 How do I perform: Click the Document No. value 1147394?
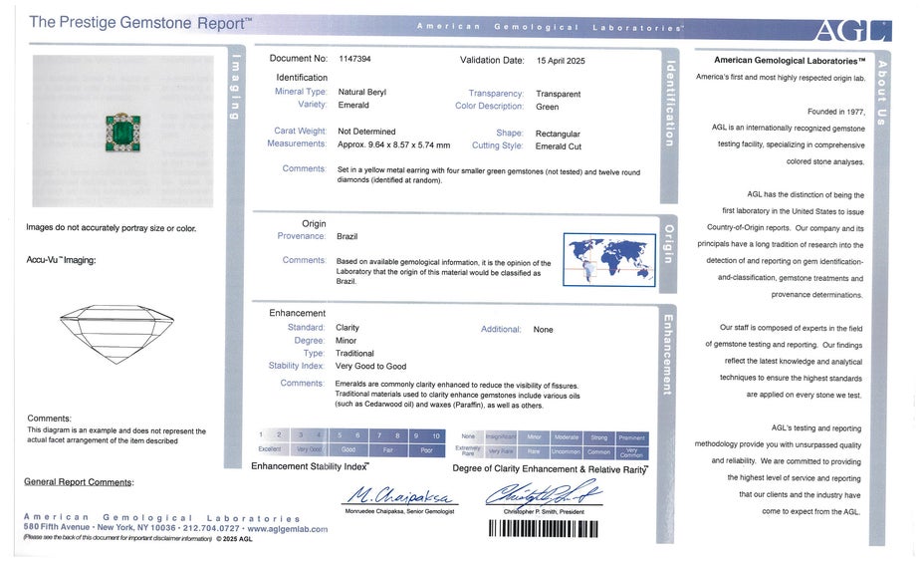354,60
